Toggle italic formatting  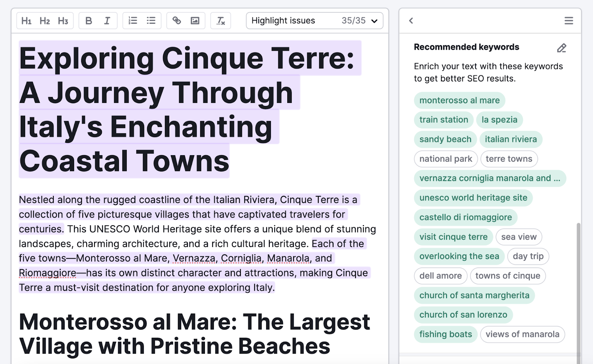tap(107, 21)
